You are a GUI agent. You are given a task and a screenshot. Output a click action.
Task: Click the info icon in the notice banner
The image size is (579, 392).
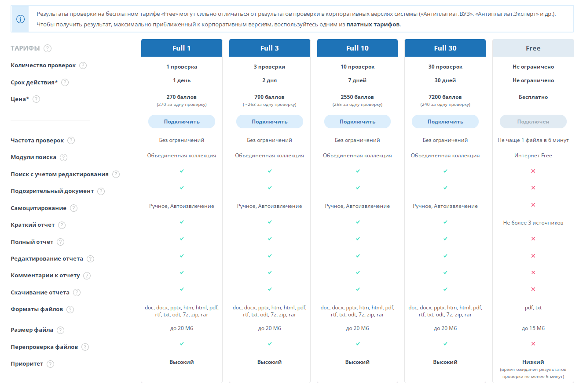pyautogui.click(x=20, y=19)
